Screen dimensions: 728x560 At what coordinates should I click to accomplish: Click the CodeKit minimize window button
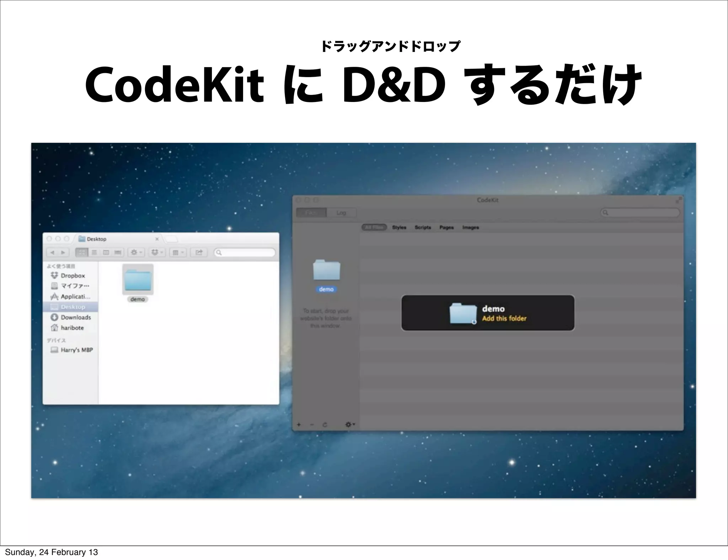click(x=307, y=200)
